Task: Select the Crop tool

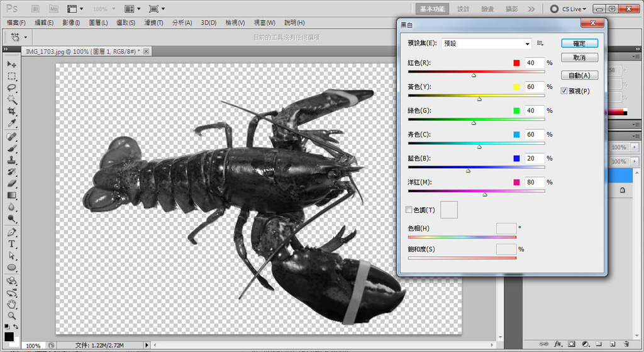Action: coord(11,111)
